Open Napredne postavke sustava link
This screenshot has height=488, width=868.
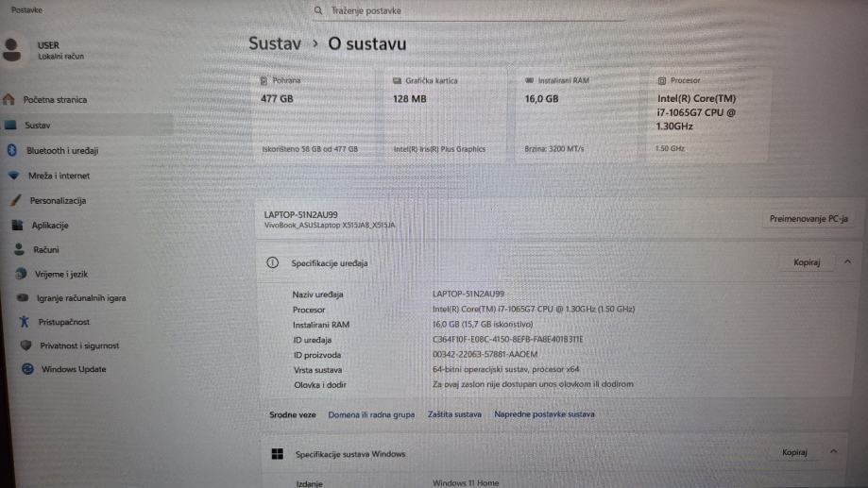[544, 413]
